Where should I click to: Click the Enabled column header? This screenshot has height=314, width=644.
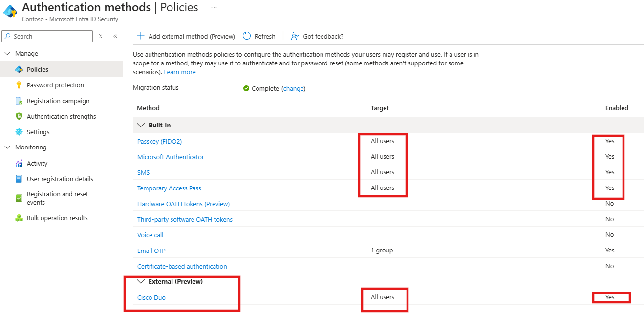(617, 108)
